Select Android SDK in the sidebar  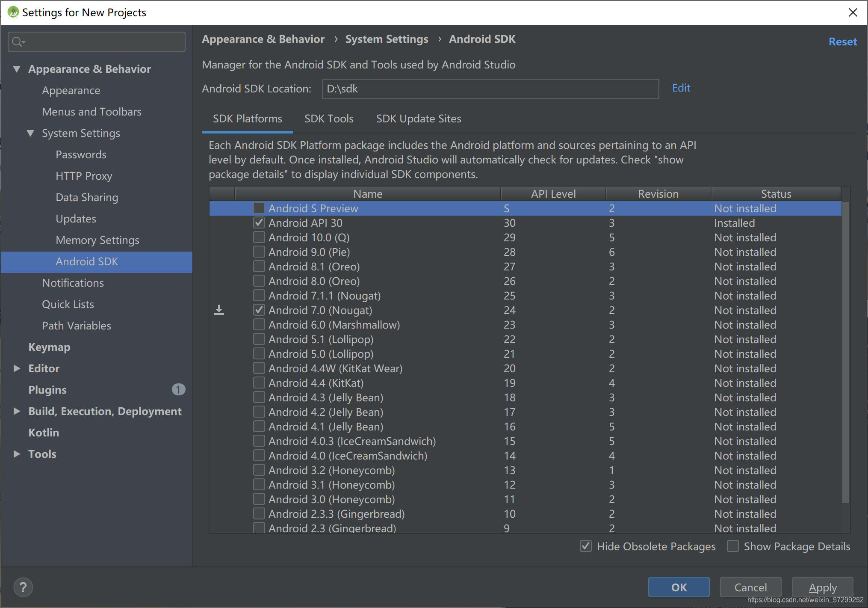point(97,262)
